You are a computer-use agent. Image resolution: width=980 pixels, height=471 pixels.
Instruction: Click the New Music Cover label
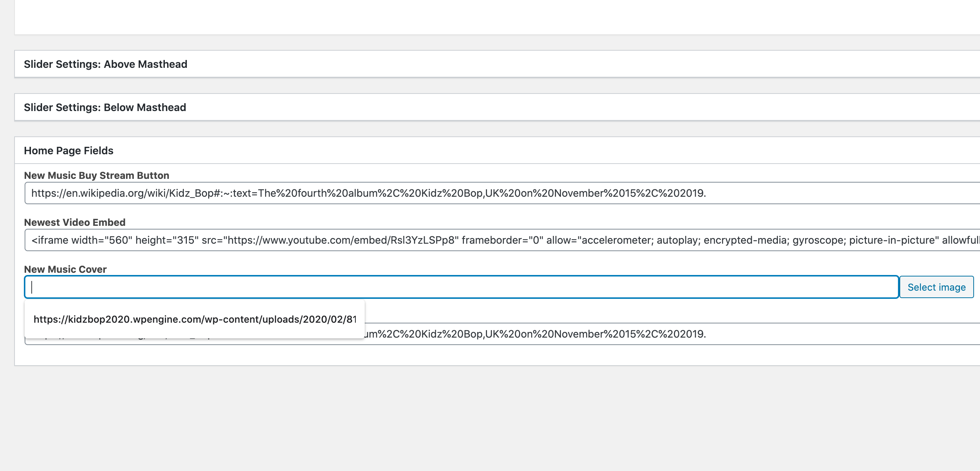point(65,269)
